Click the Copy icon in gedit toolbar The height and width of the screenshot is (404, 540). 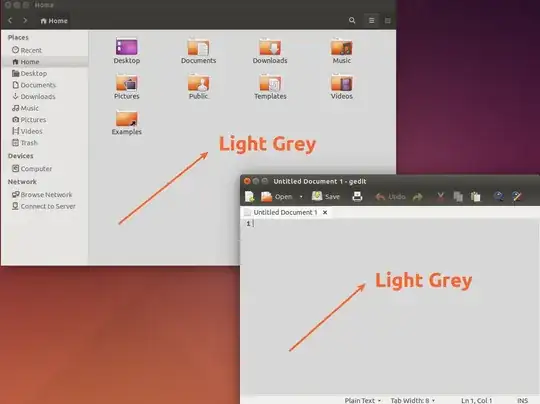458,197
